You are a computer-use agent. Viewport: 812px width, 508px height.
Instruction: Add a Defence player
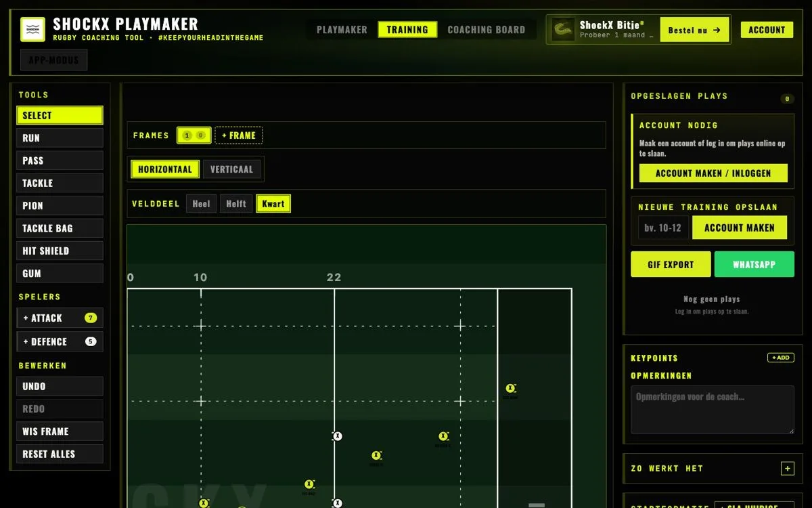point(60,341)
